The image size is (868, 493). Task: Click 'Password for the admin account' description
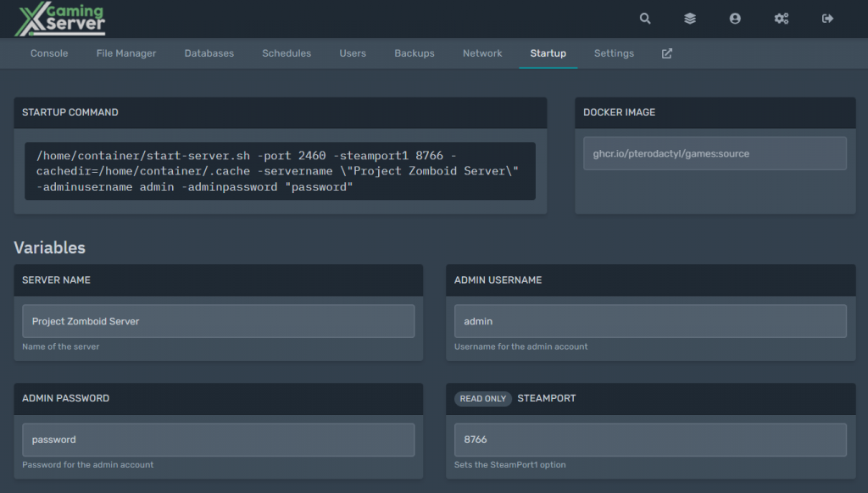[x=87, y=465]
